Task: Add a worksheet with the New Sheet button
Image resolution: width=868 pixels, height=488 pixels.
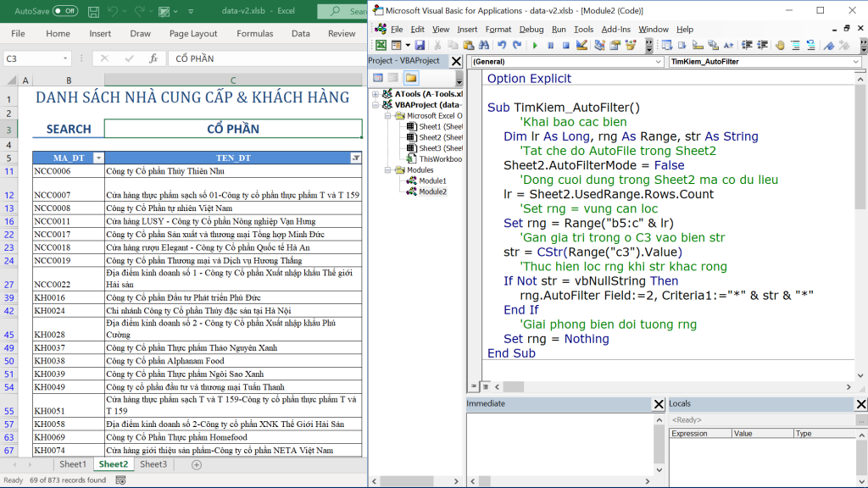Action: coord(197,464)
